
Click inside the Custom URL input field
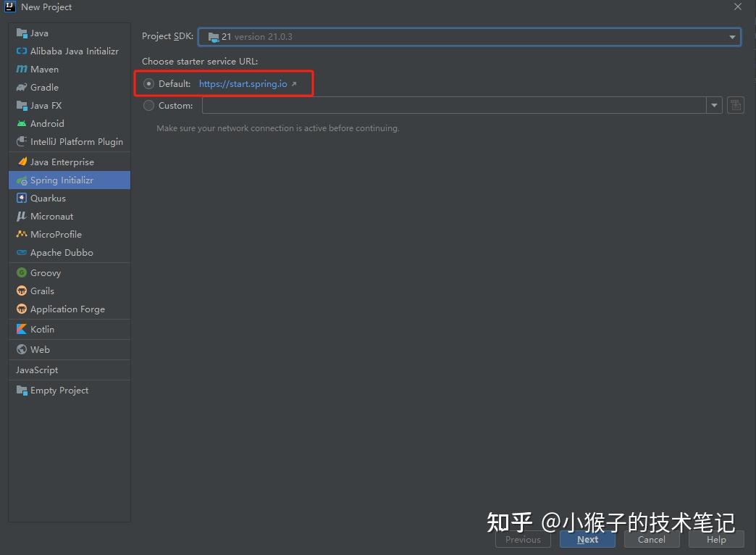point(449,105)
